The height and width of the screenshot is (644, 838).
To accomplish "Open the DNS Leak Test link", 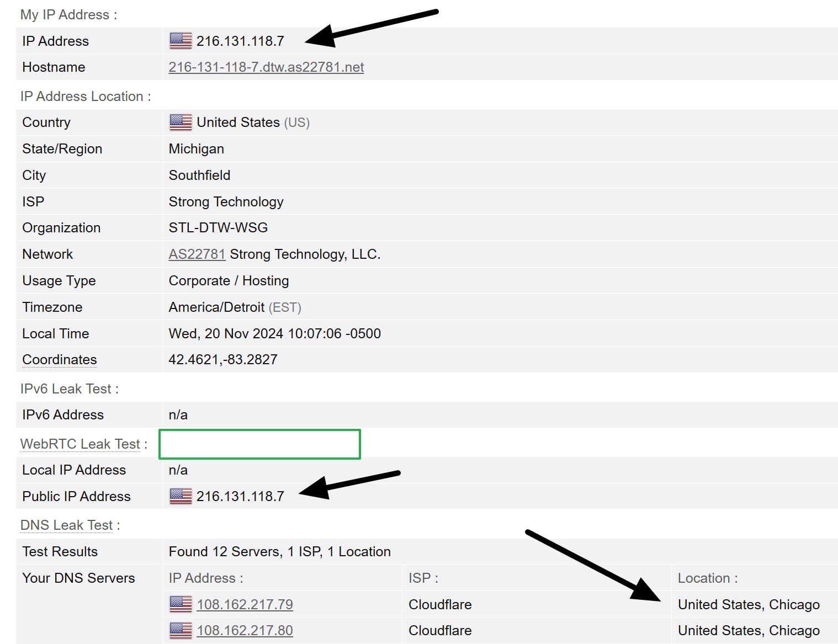I will [66, 525].
